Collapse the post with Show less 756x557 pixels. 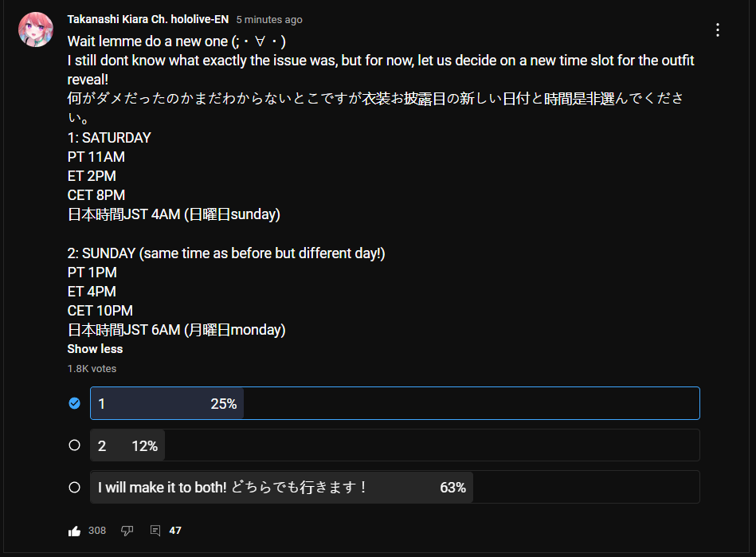tap(95, 349)
